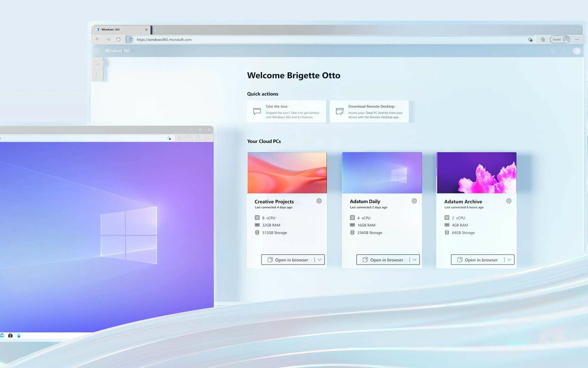Click the Take the tour card

[287, 111]
